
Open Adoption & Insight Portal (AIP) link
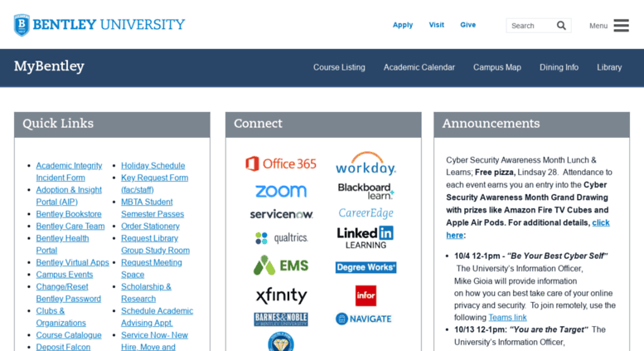click(69, 196)
